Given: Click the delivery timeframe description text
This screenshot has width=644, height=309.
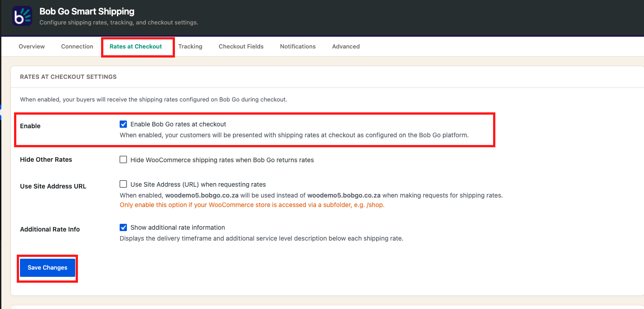Looking at the screenshot, I should (261, 238).
